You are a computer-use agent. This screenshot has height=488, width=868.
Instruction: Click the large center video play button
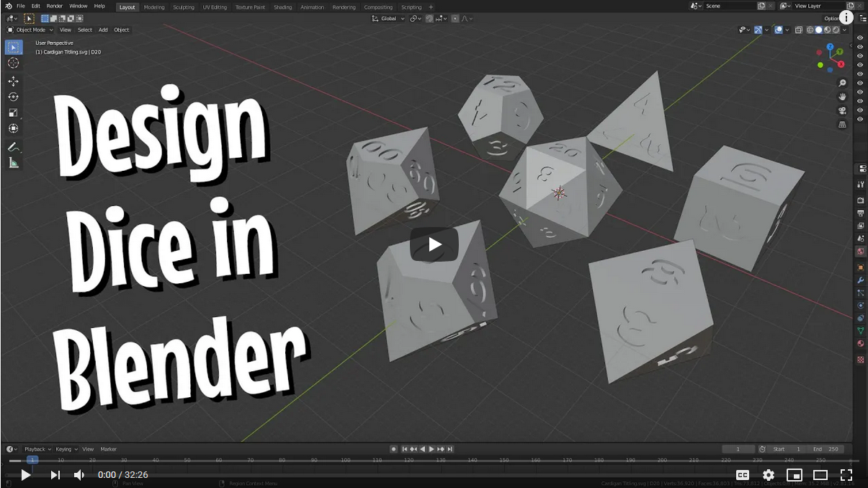[x=434, y=244]
